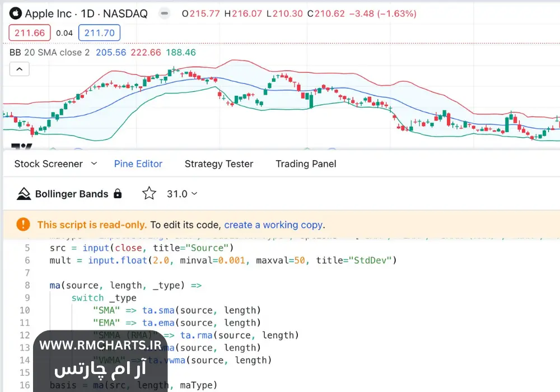Viewport: 560px width, 392px height.
Task: Click the BB 20 SMA close 2 legend
Action: tap(49, 52)
